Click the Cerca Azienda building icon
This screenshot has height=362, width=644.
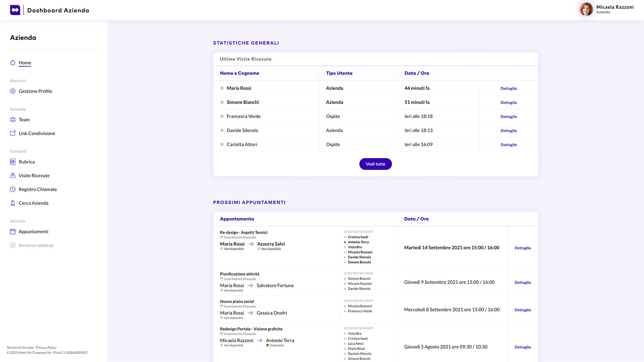pyautogui.click(x=13, y=203)
